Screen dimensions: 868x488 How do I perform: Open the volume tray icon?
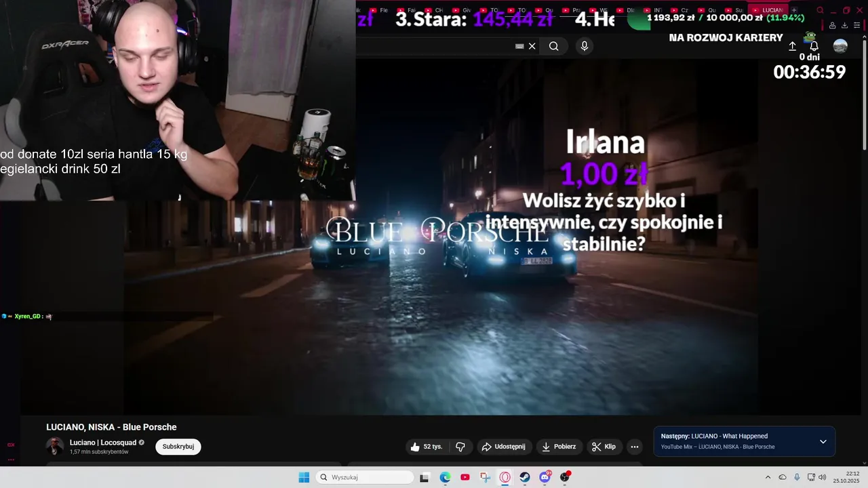point(823,477)
